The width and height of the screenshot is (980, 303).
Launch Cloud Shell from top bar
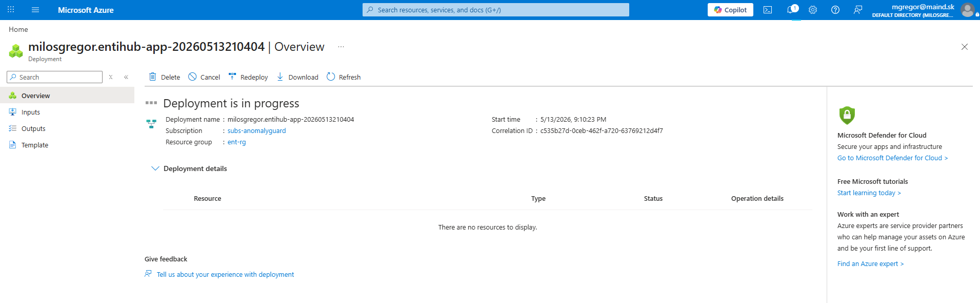pyautogui.click(x=768, y=10)
